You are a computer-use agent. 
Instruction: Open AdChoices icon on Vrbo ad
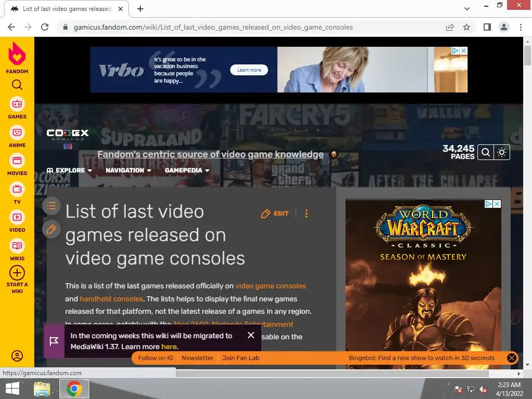point(455,50)
